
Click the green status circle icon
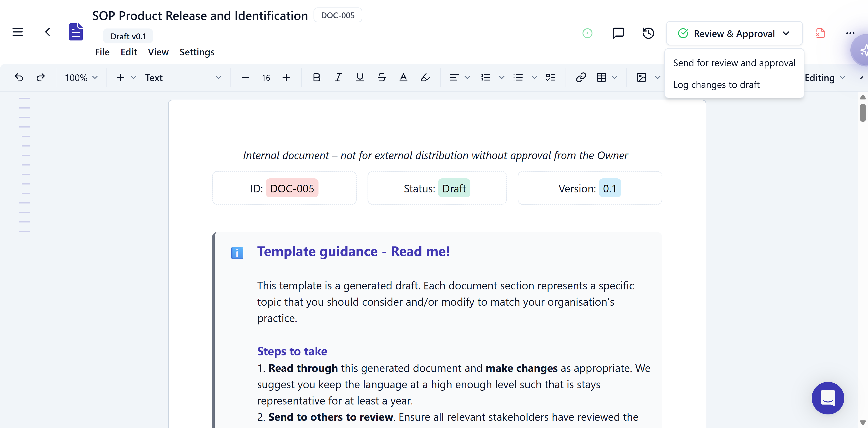587,33
